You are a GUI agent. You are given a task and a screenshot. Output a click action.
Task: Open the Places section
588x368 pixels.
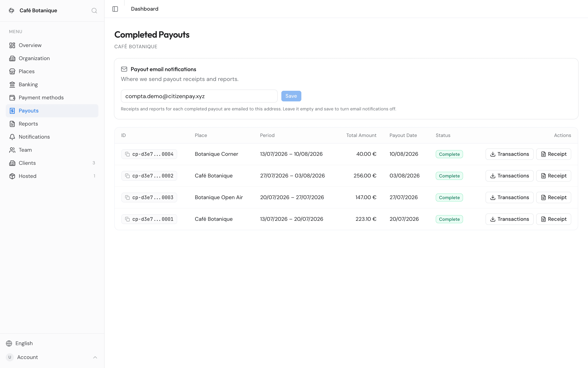pos(52,71)
